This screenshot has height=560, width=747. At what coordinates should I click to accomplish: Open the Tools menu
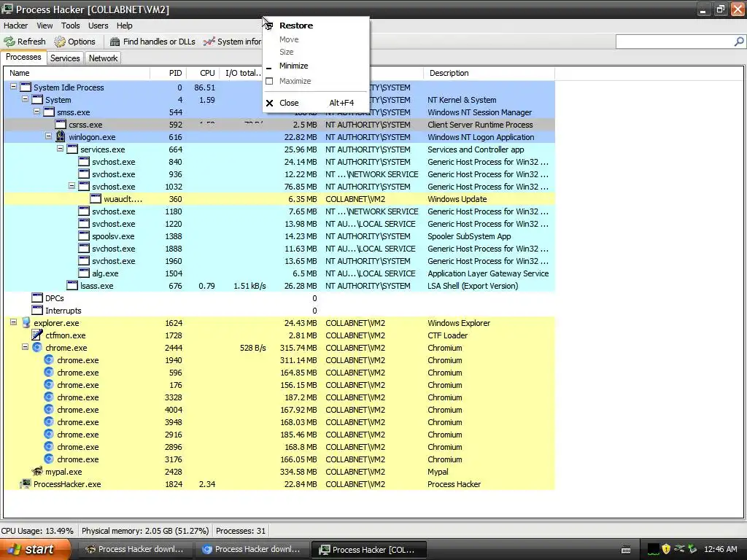[x=71, y=26]
